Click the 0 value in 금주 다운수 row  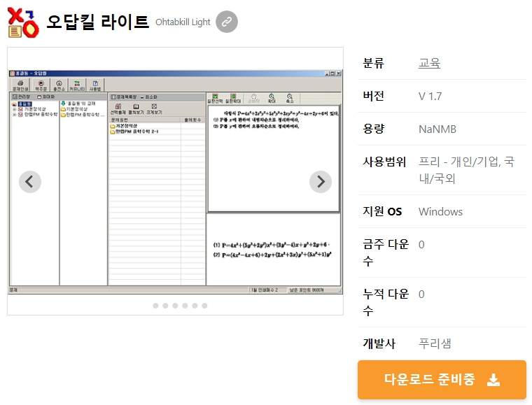421,245
